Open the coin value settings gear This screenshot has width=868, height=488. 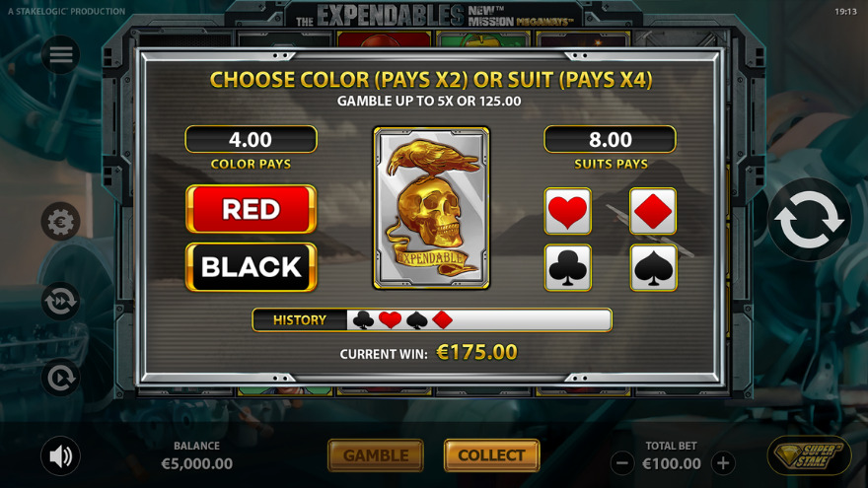click(60, 221)
